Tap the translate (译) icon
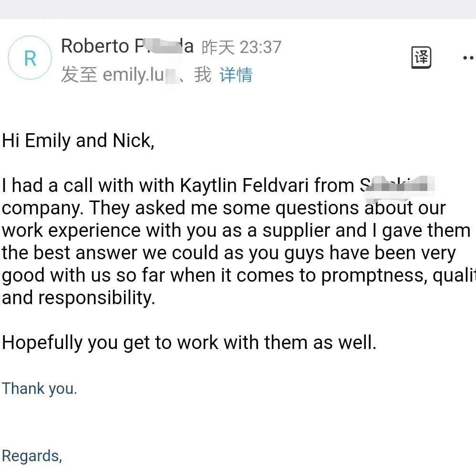 [421, 57]
